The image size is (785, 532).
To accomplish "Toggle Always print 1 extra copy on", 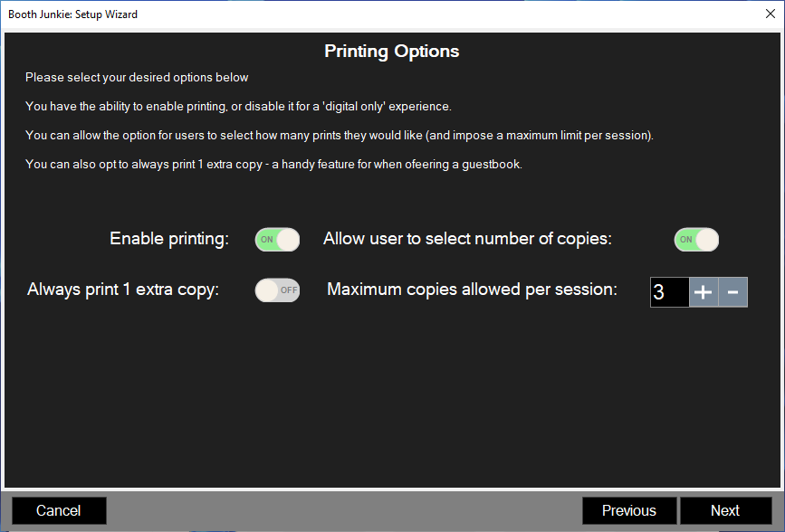I will point(277,290).
